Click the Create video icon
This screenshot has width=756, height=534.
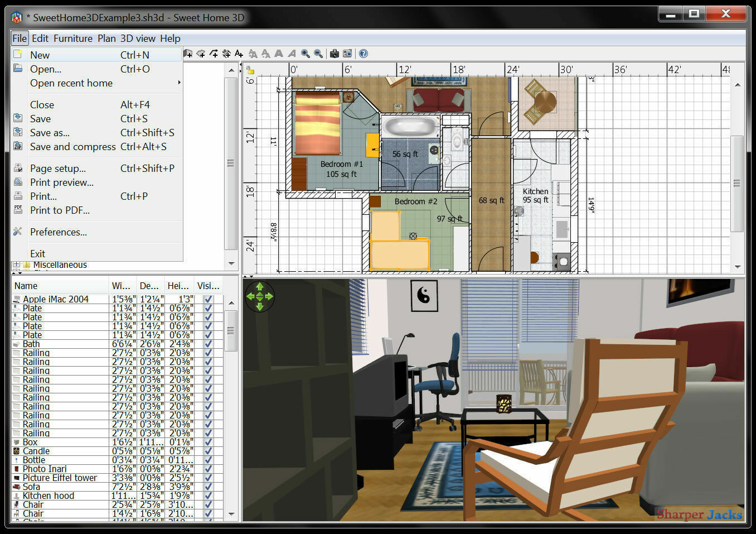pos(347,54)
